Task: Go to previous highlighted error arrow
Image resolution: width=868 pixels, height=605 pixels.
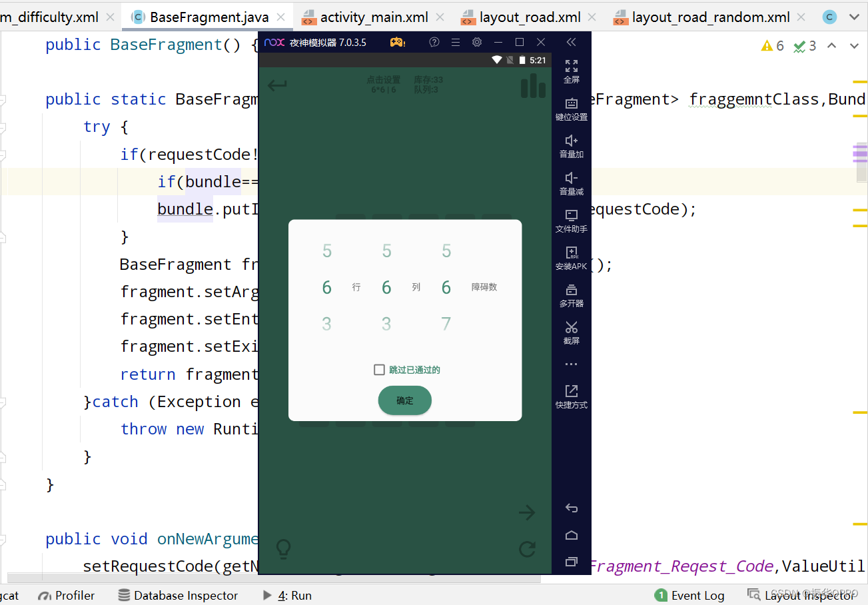Action: (x=831, y=46)
